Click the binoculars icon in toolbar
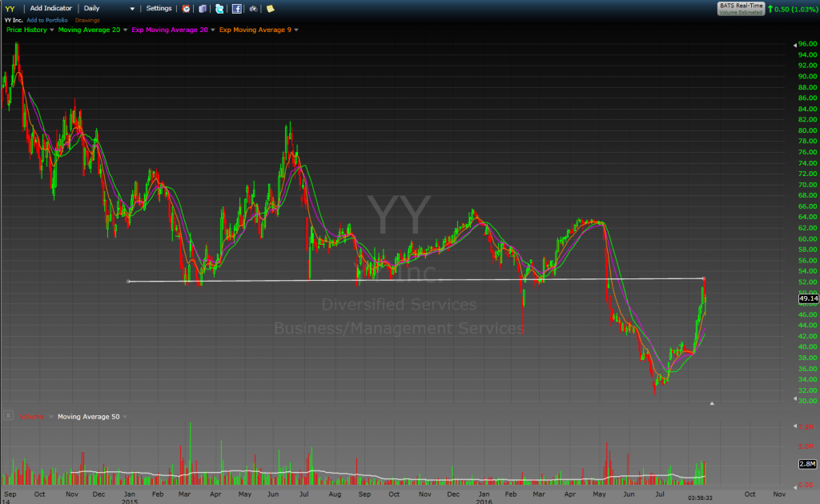 pyautogui.click(x=254, y=8)
